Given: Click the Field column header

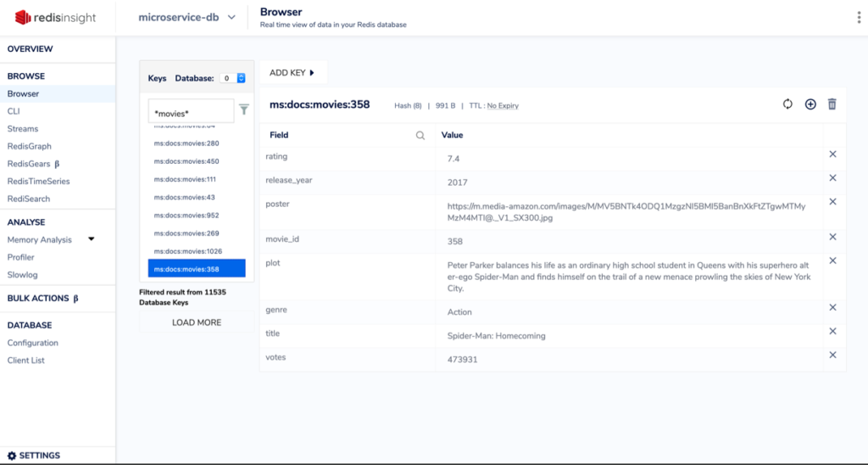Looking at the screenshot, I should coord(279,135).
